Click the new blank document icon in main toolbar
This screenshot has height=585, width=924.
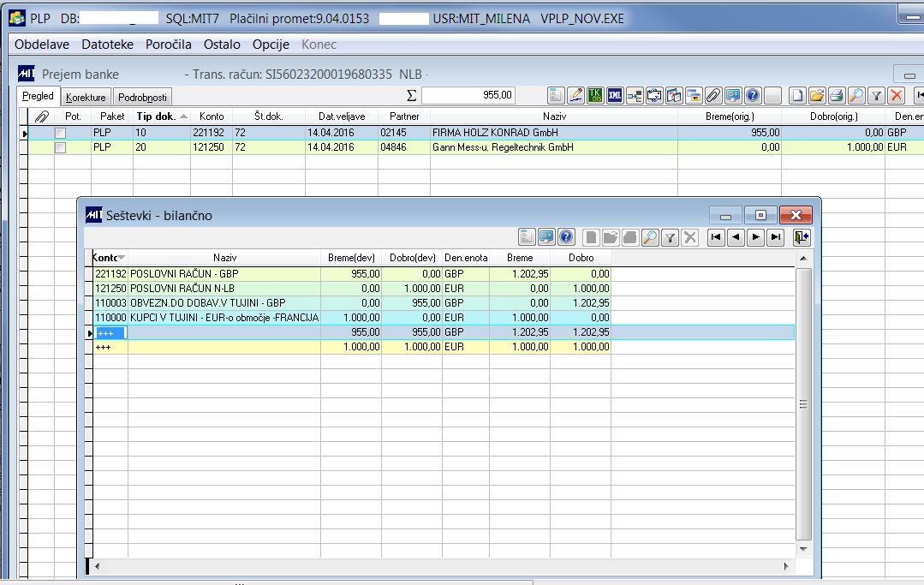point(796,95)
